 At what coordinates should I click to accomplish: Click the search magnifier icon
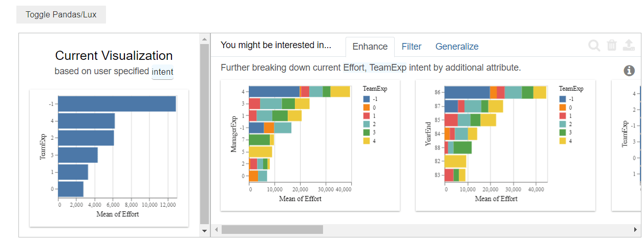(x=594, y=46)
